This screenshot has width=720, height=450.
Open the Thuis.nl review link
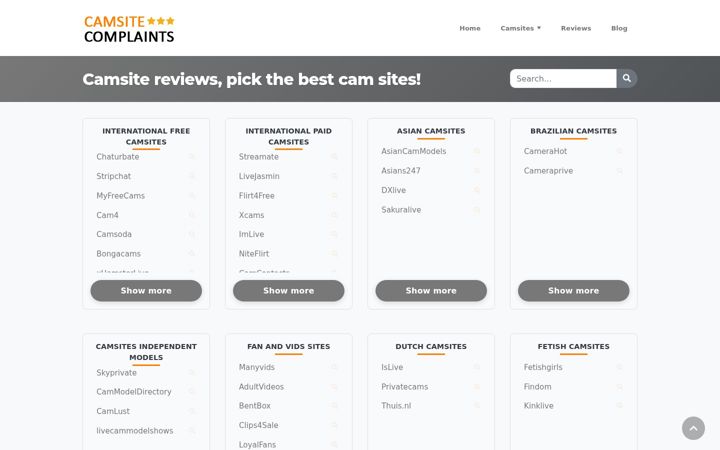pos(396,405)
